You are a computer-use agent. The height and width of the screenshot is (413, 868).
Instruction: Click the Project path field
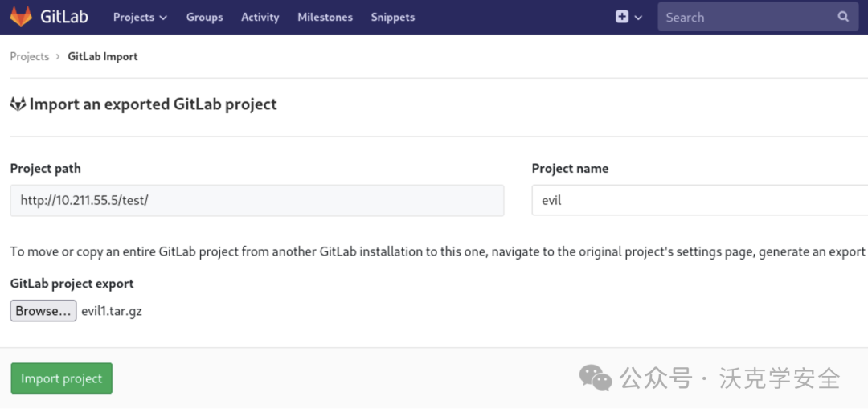257,201
